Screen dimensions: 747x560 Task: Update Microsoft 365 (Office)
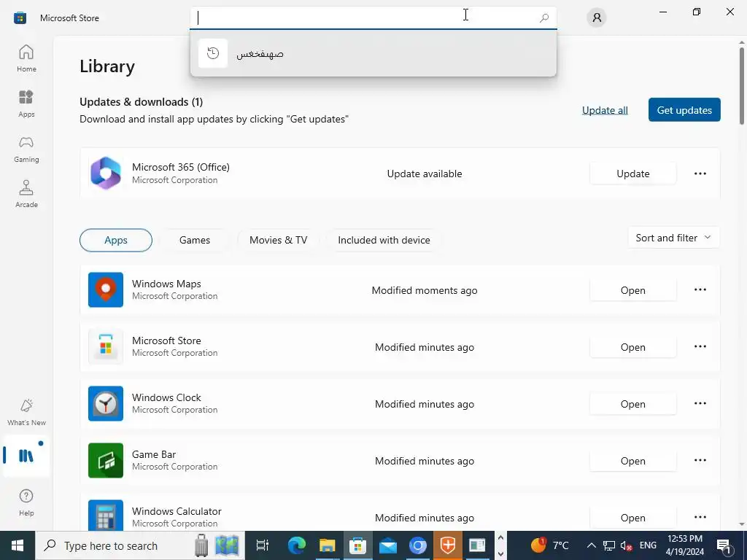632,174
